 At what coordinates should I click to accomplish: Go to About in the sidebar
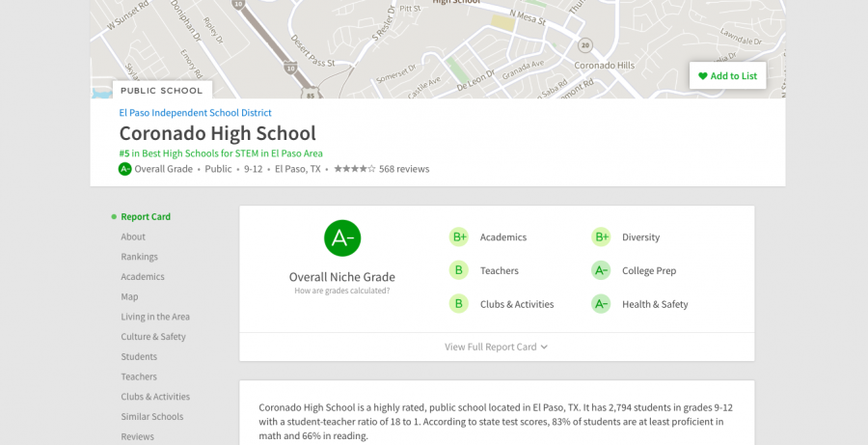pos(133,236)
